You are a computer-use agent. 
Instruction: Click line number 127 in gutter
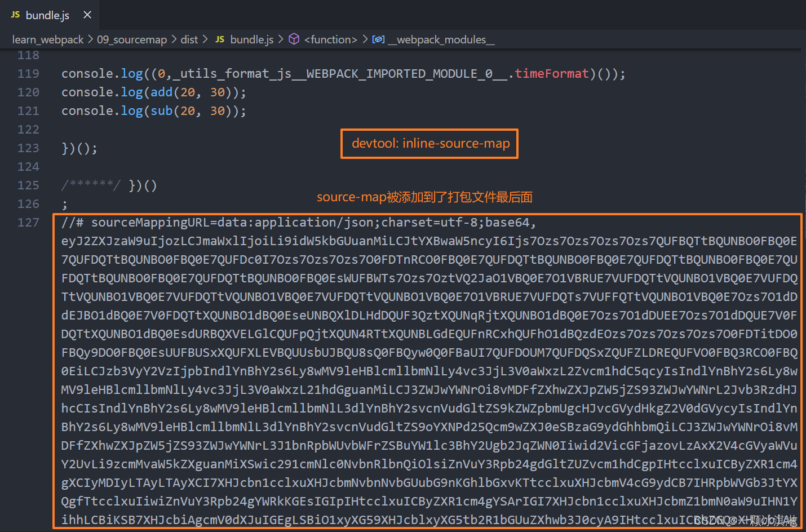pos(28,223)
